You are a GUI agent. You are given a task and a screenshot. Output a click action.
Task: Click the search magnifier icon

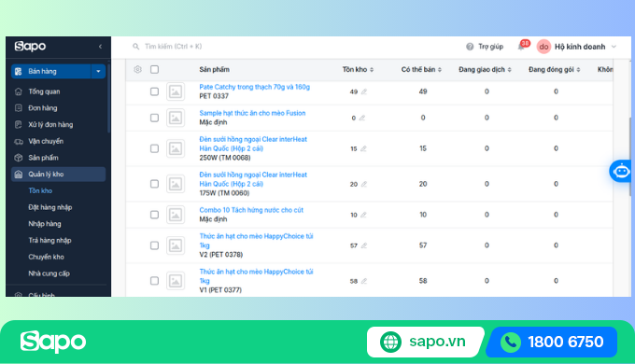136,47
